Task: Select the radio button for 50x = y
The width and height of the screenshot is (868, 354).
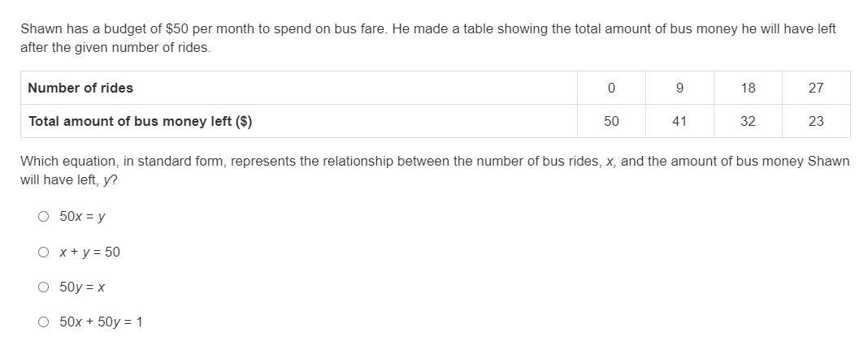Action: pyautogui.click(x=43, y=217)
